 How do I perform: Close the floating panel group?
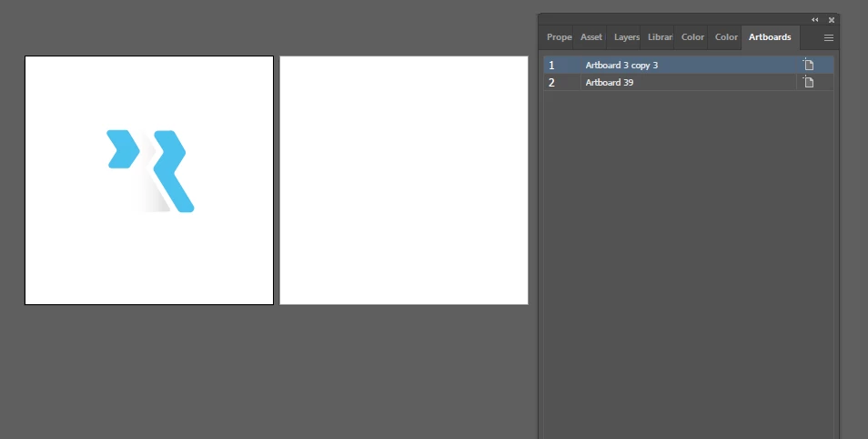coord(831,20)
